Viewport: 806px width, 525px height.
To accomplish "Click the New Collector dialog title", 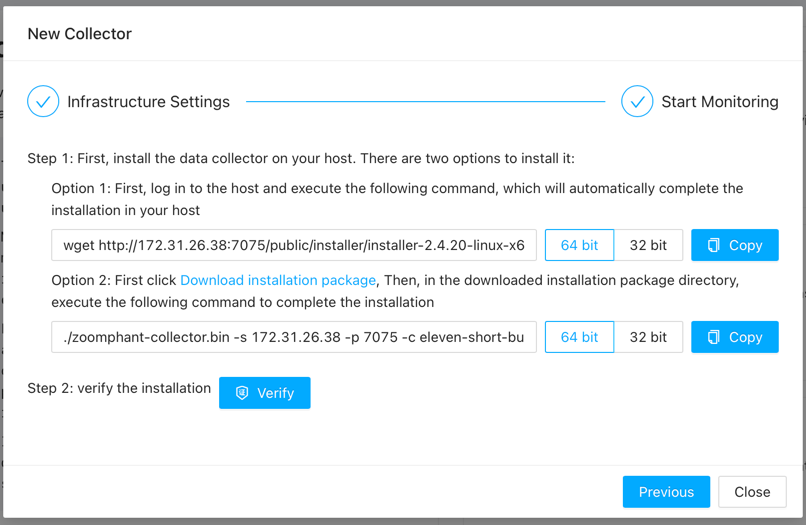I will click(80, 34).
